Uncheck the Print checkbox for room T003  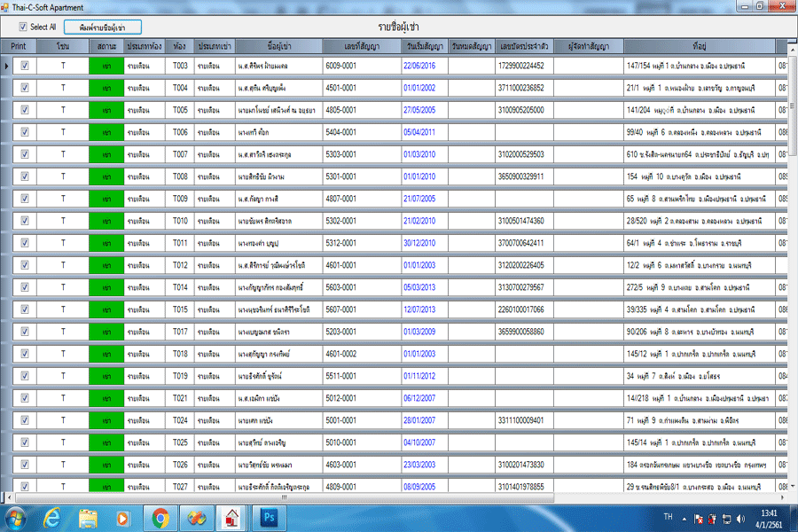click(x=25, y=66)
